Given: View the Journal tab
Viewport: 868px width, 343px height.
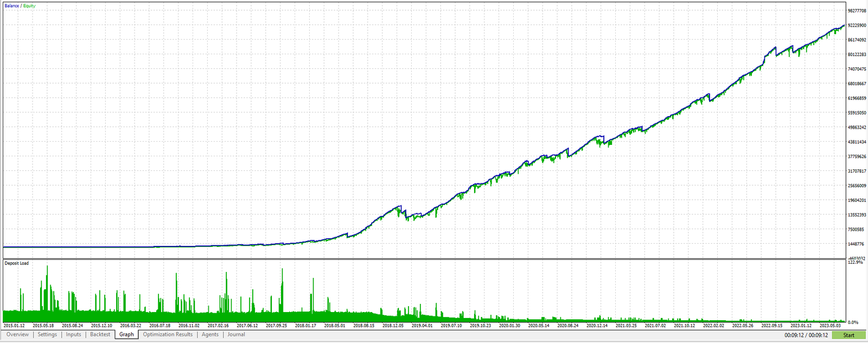Looking at the screenshot, I should (x=236, y=334).
